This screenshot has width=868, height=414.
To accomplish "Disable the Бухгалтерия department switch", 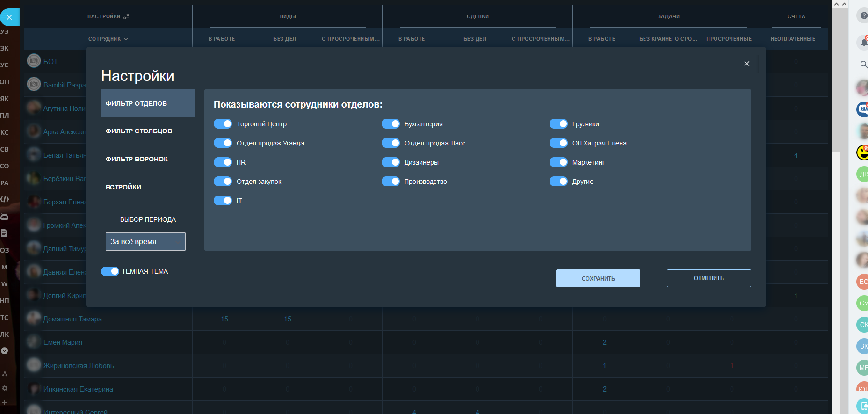I will [x=391, y=124].
